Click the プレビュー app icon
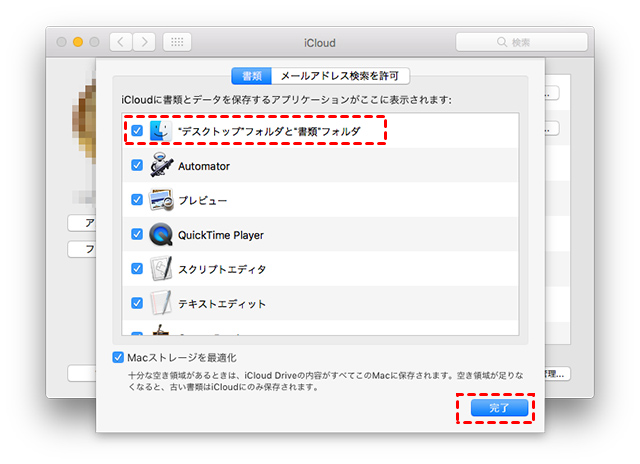640x464 pixels. click(x=160, y=200)
